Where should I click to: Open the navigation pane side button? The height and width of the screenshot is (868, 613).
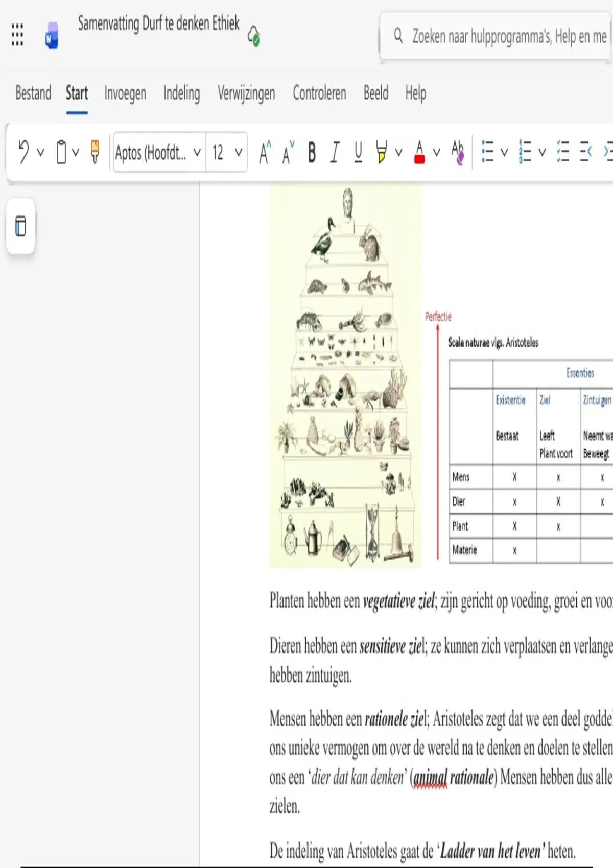point(21,226)
